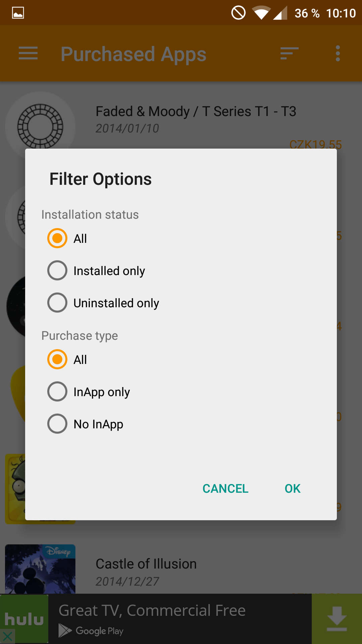Viewport: 362px width, 644px height.
Task: Tap the screenshot notification icon in status bar
Action: pyautogui.click(x=18, y=13)
